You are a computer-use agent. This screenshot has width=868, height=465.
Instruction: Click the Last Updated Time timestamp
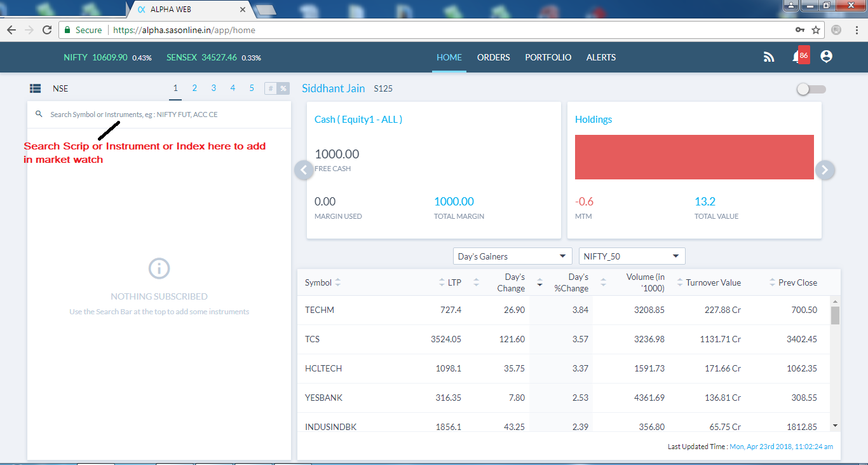click(x=781, y=447)
